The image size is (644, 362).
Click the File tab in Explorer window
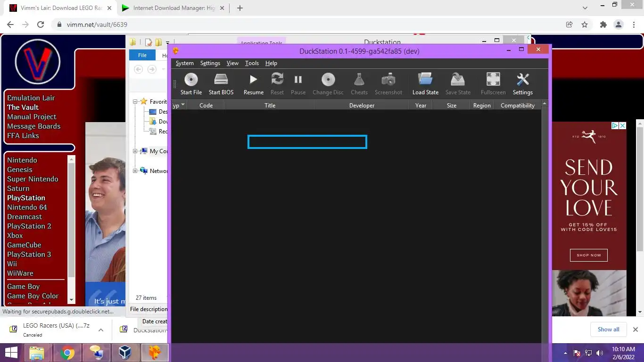coord(142,55)
